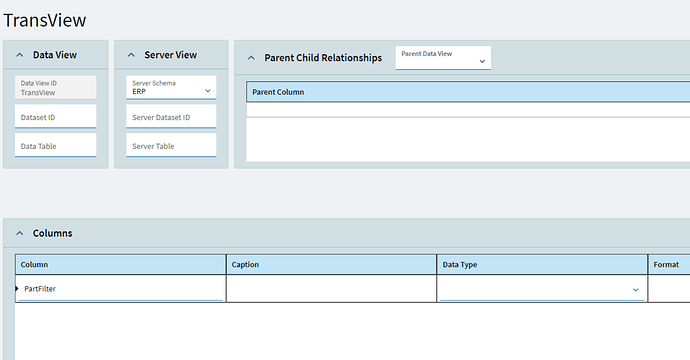Collapse the Data View panel chevron
Viewport: 690px width, 360px height.
point(19,55)
